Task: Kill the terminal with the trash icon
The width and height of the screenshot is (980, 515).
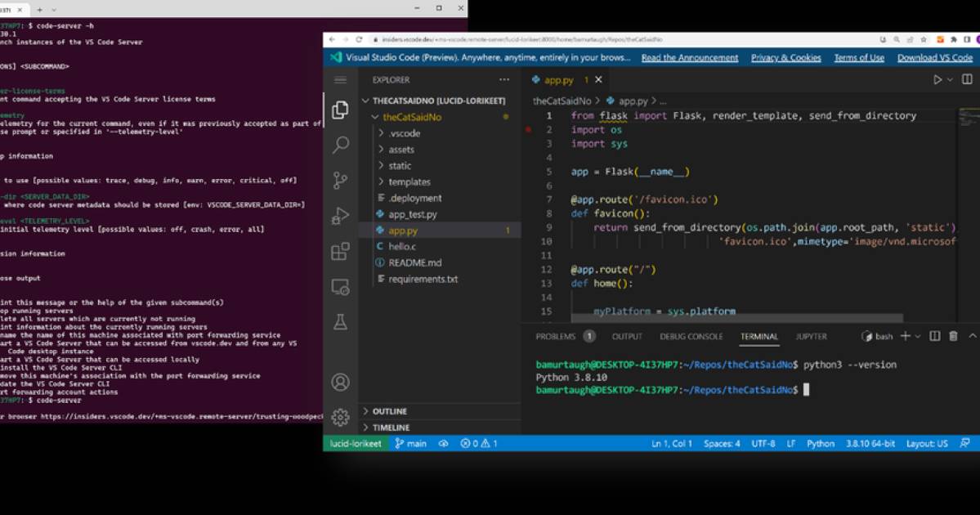Action: click(954, 337)
